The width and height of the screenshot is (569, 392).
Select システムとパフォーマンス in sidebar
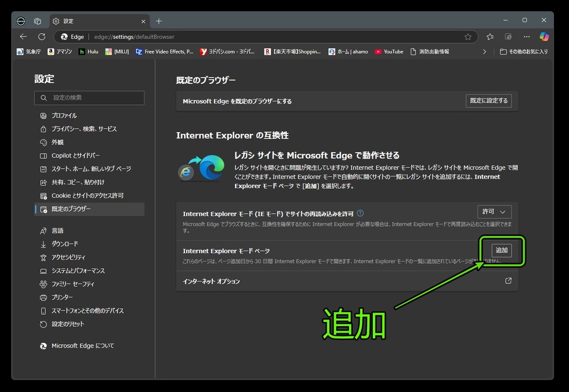[89, 270]
